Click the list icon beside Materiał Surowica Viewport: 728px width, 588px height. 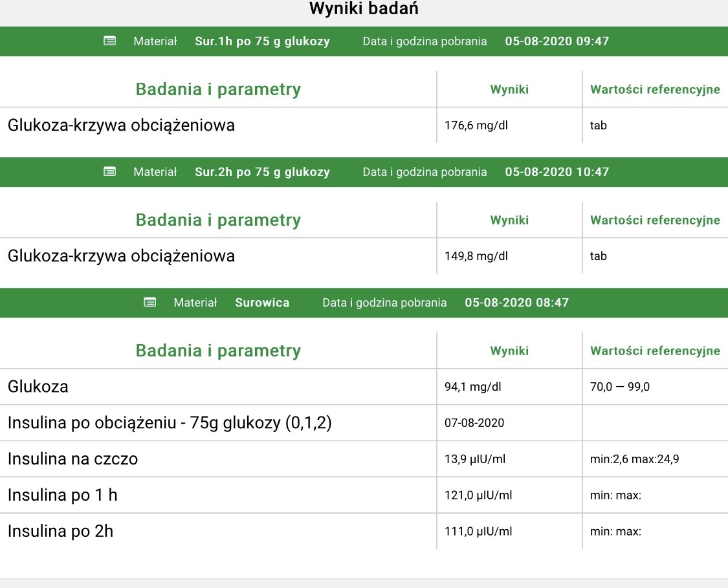coord(149,303)
